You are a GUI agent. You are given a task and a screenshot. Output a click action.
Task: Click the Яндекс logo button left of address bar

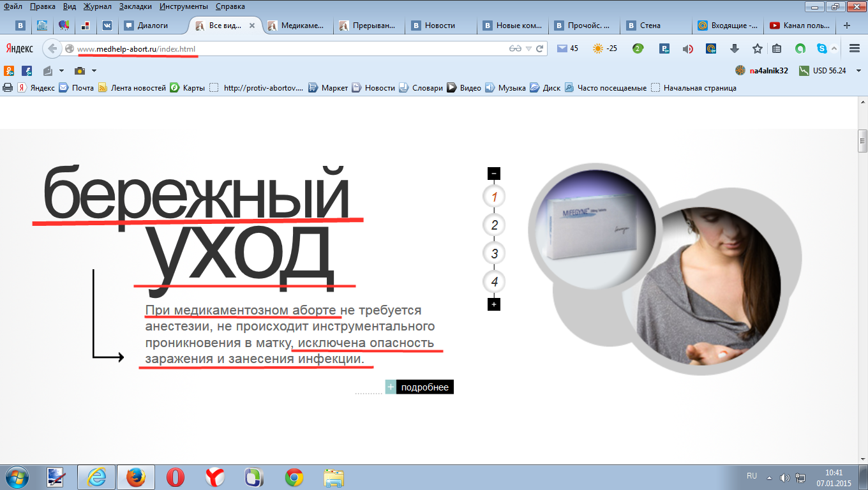coord(20,48)
